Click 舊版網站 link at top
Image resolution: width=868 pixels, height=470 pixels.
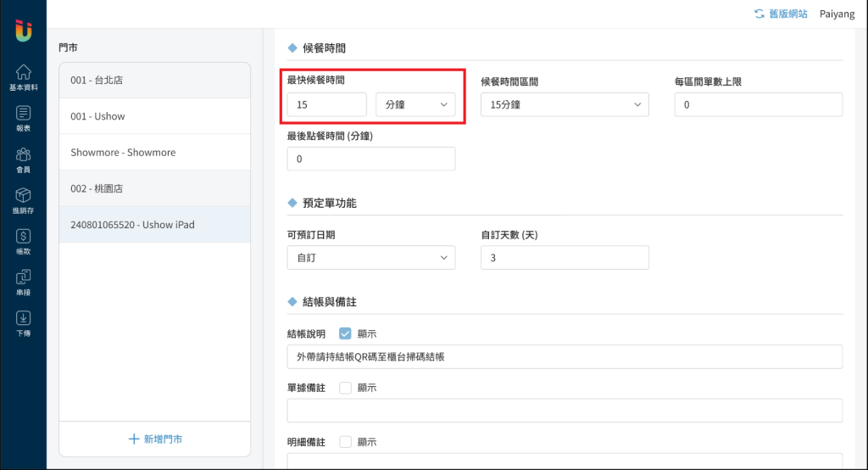point(780,14)
